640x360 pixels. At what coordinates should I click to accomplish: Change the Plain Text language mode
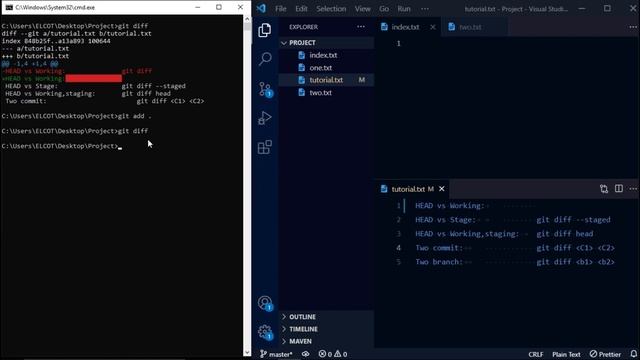pos(566,354)
